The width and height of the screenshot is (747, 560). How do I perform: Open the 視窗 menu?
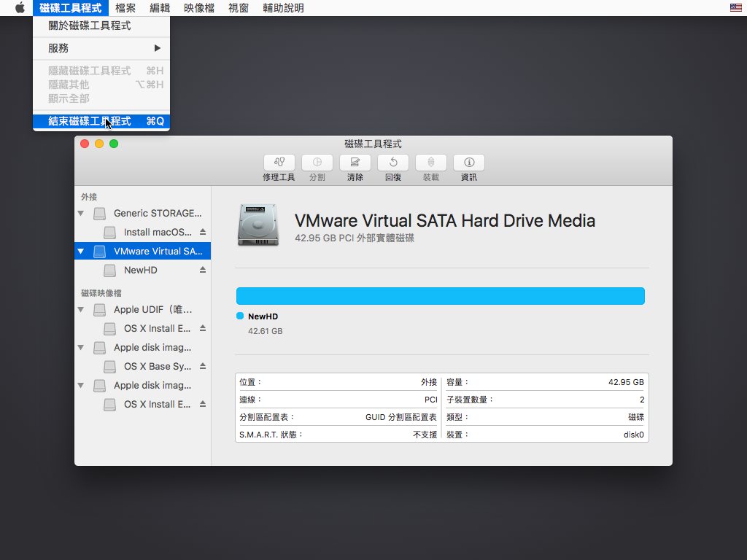click(x=239, y=8)
